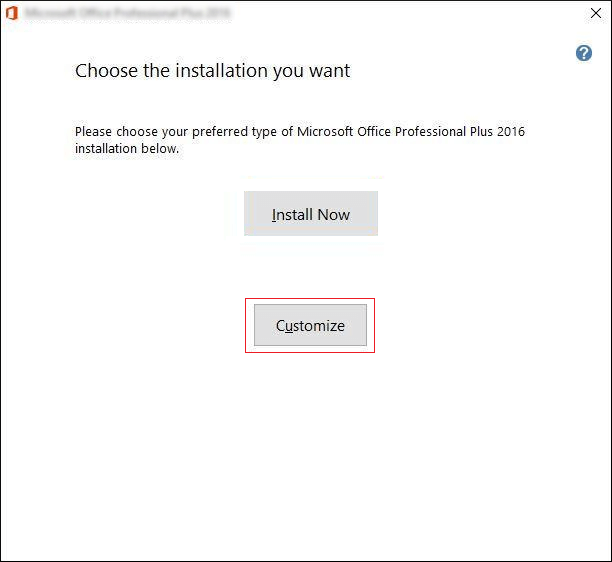Image resolution: width=612 pixels, height=562 pixels.
Task: Click the Install Now button
Action: tap(311, 213)
